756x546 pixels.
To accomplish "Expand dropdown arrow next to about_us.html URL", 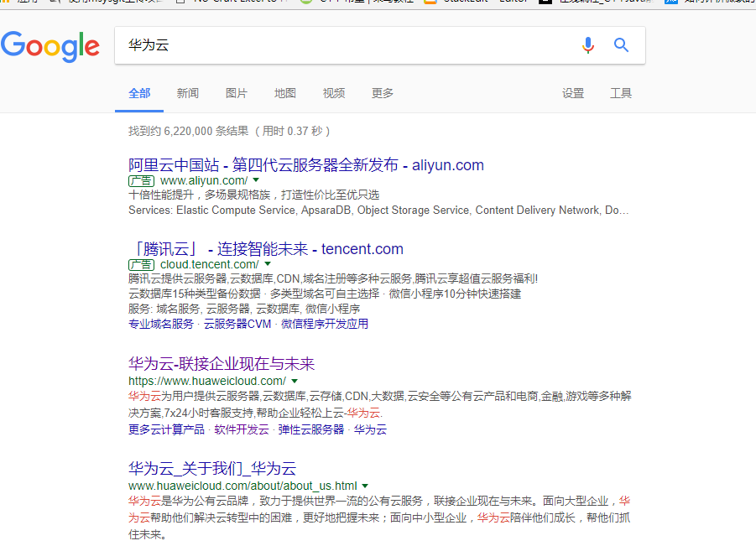I will coord(365,486).
